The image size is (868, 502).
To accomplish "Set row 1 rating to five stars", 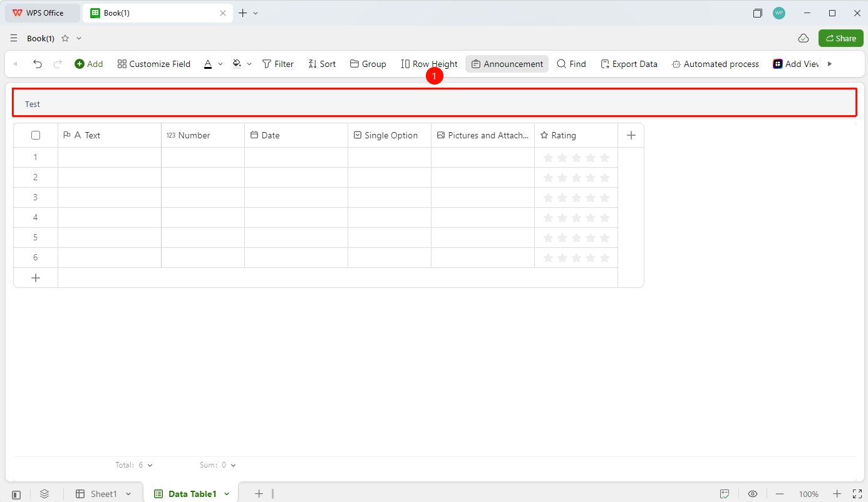I will (x=604, y=158).
